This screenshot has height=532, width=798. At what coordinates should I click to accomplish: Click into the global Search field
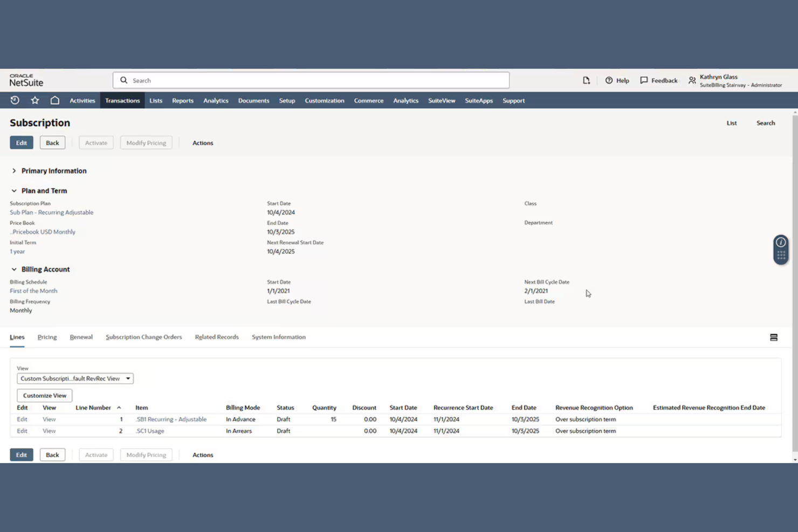311,80
